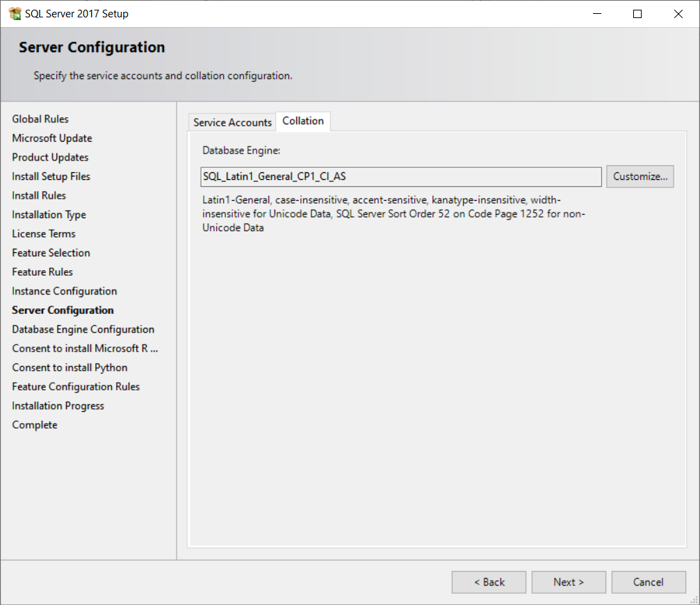
Task: Go to the Feature Selection step
Action: 51,253
